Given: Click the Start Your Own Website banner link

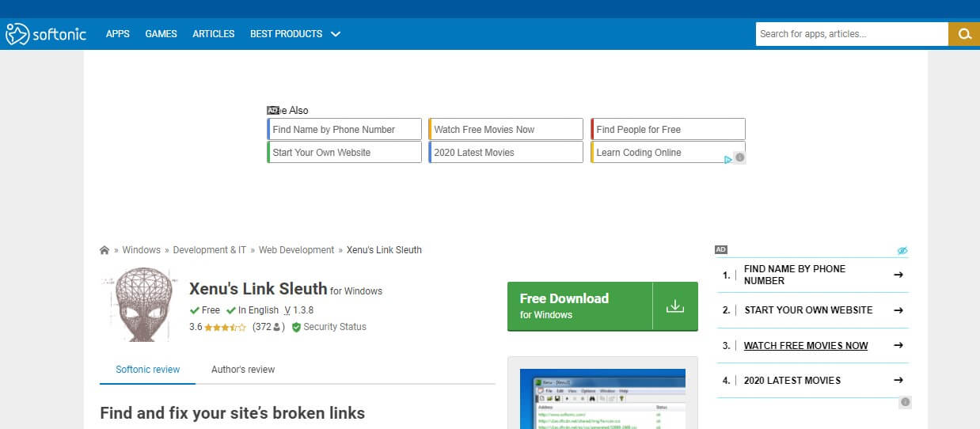Looking at the screenshot, I should [x=344, y=152].
